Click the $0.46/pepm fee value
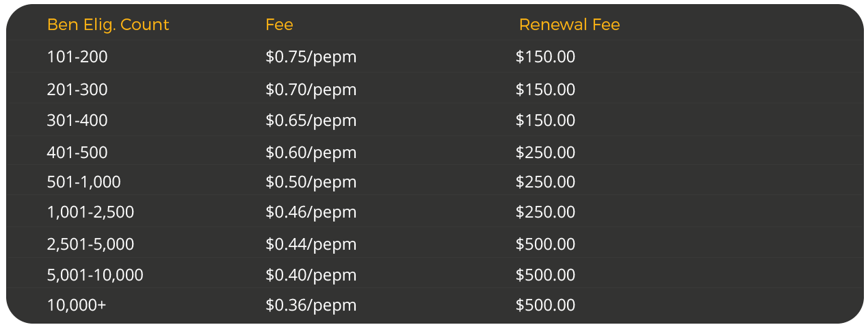The image size is (868, 325). 311,212
